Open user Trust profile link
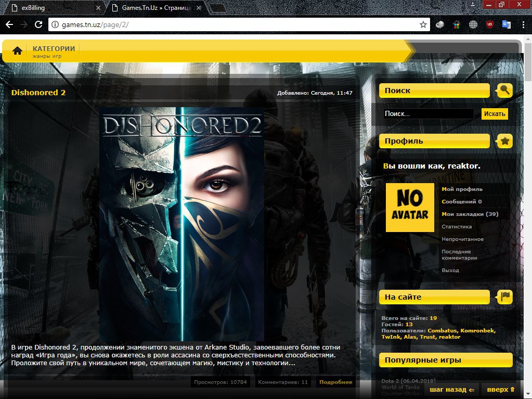The image size is (532, 399). point(427,337)
